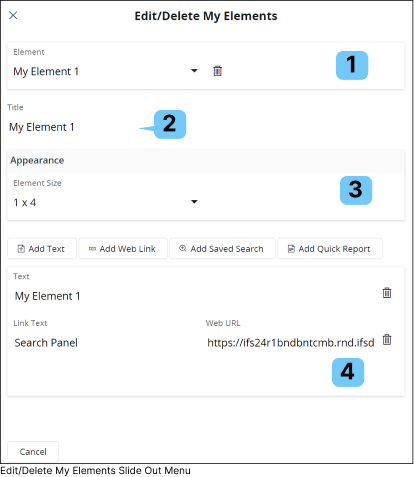The height and width of the screenshot is (477, 414).
Task: Select the 1 x 4 Element Size value
Action: click(x=24, y=202)
